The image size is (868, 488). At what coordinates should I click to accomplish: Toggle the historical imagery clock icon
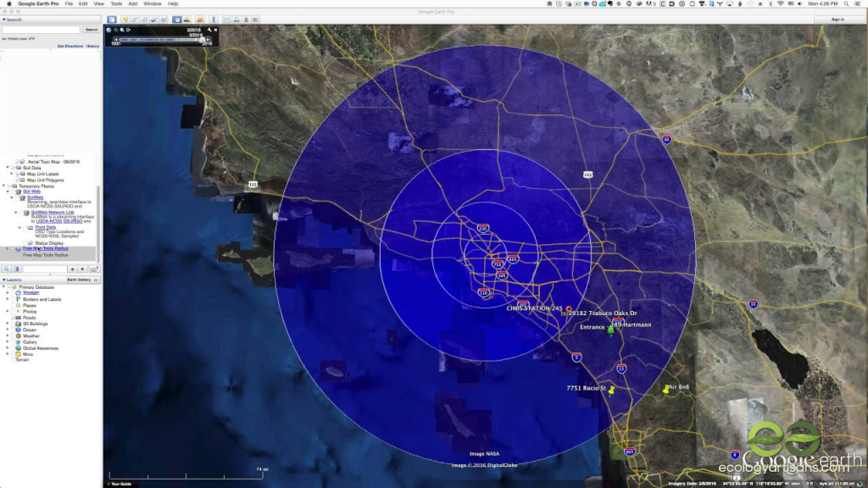176,19
